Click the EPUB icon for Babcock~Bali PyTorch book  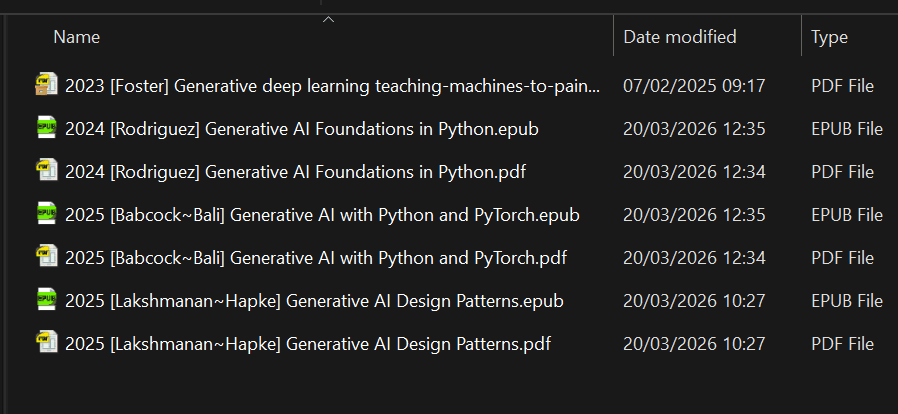(46, 215)
